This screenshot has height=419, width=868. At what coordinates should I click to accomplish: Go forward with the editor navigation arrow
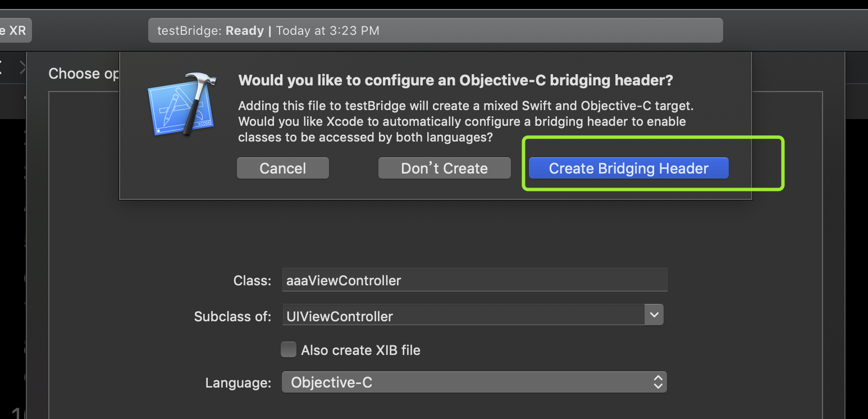(x=22, y=68)
